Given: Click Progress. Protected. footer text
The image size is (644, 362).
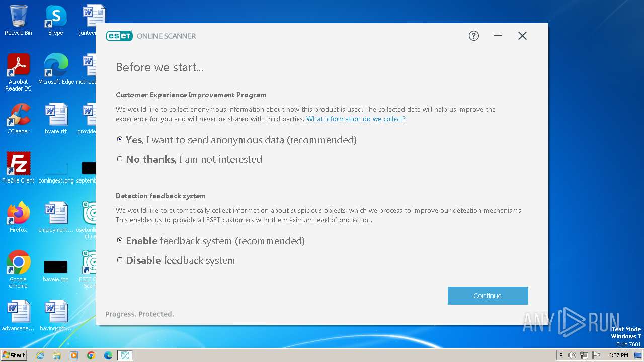Looking at the screenshot, I should tap(139, 314).
